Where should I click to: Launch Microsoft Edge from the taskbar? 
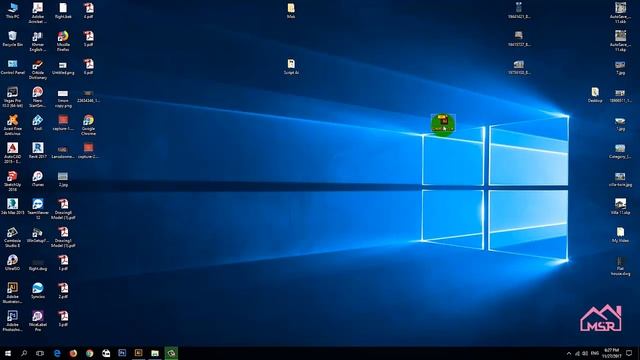(57, 353)
